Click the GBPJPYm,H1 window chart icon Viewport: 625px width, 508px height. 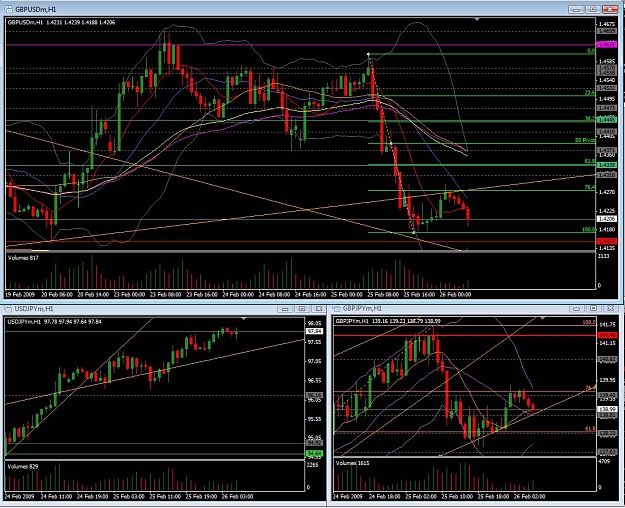tap(337, 309)
